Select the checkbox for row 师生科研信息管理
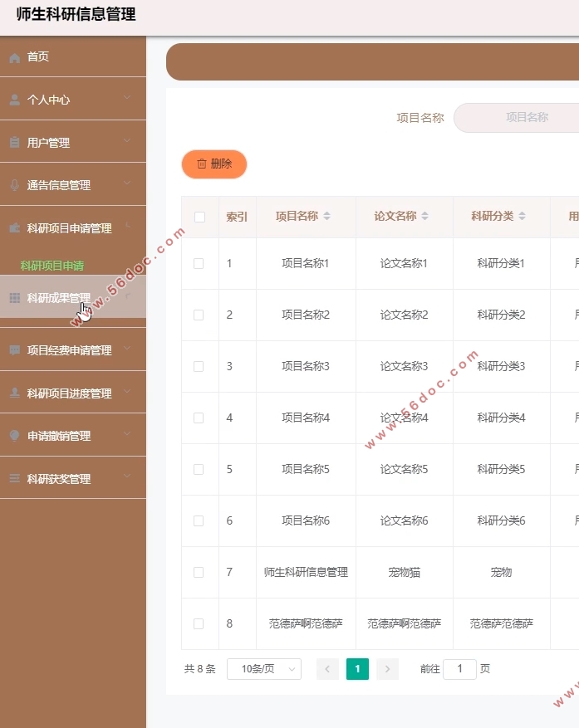The width and height of the screenshot is (579, 728). [x=199, y=573]
